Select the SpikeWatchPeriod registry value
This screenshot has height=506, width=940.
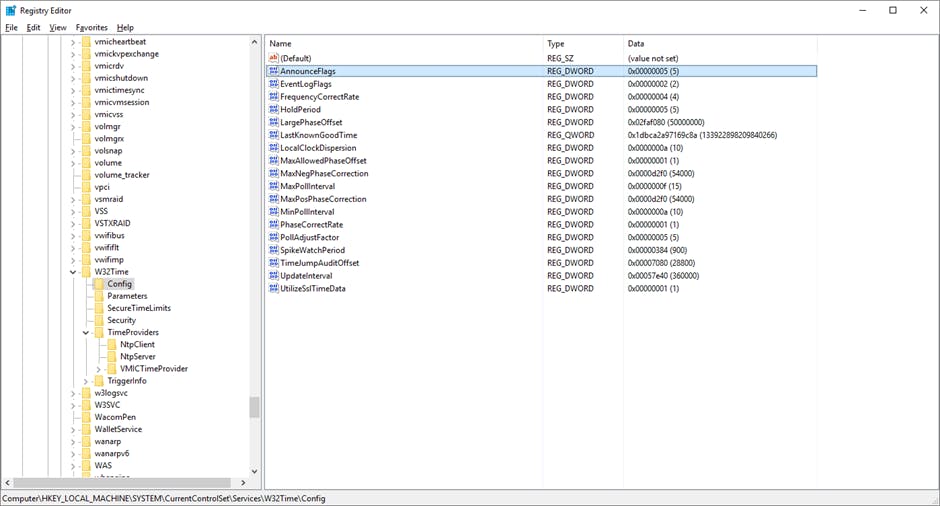[312, 250]
